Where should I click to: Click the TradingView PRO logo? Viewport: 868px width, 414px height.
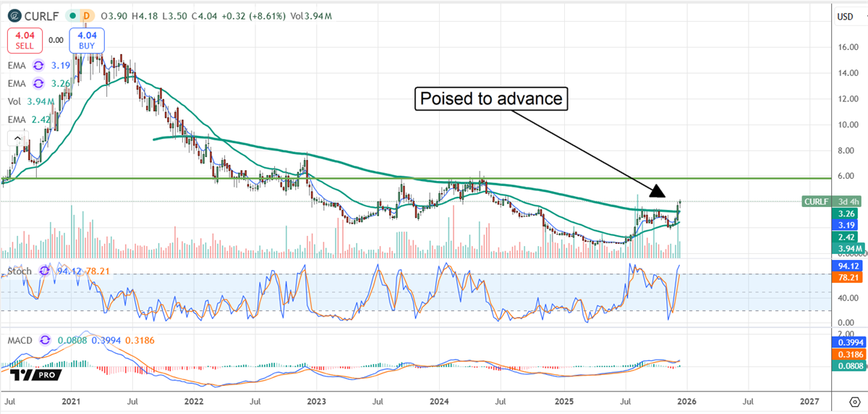pos(35,374)
